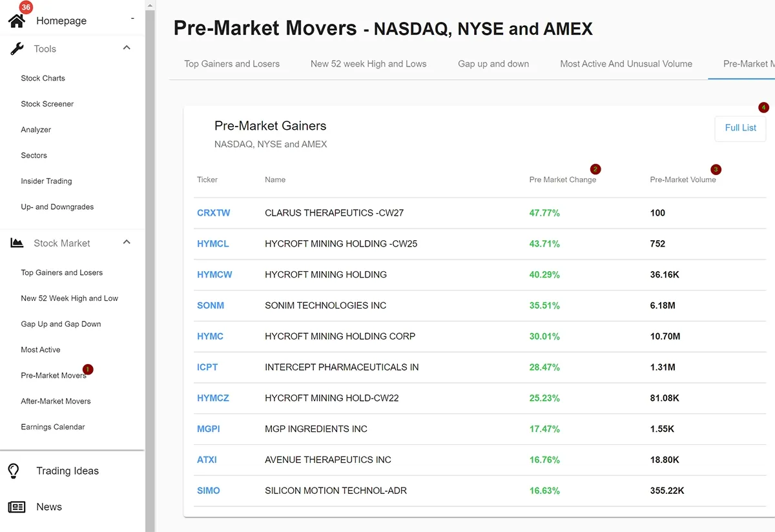Click the 47.77% change value
The image size is (775, 532).
pyautogui.click(x=544, y=213)
